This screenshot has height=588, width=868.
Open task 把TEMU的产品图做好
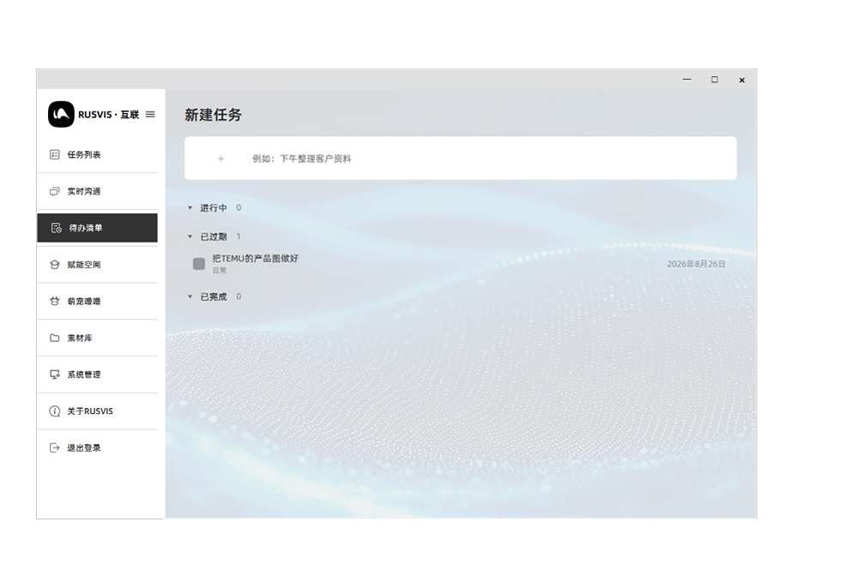click(256, 258)
